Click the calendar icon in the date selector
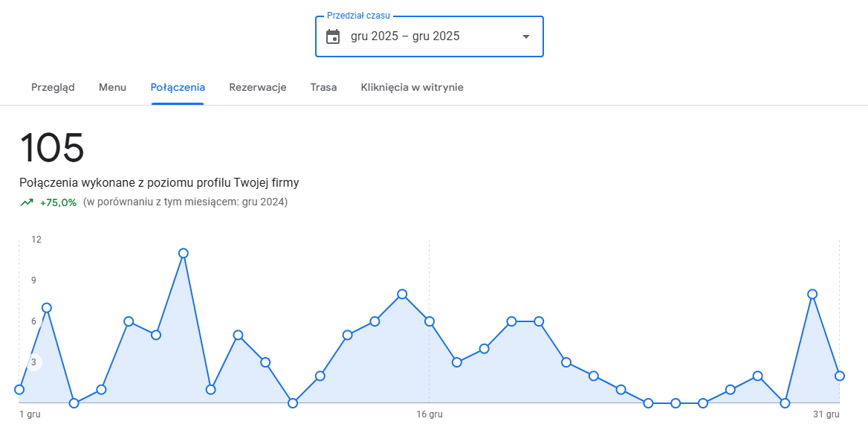This screenshot has width=868, height=433. point(333,36)
